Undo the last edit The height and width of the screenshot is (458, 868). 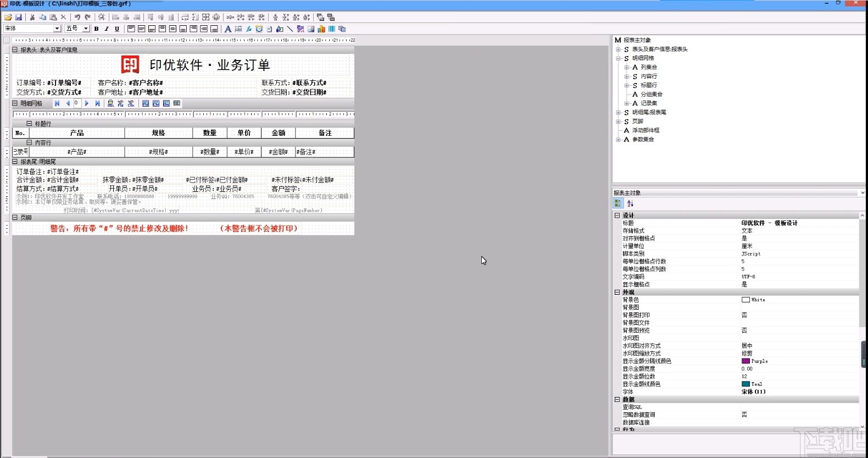point(77,17)
